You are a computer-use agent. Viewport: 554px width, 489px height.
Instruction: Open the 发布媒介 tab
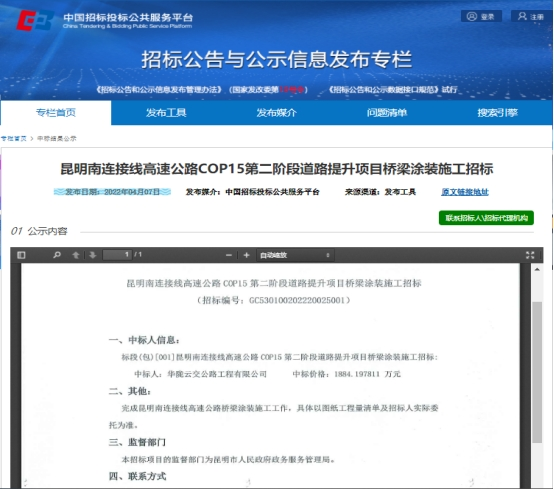276,113
